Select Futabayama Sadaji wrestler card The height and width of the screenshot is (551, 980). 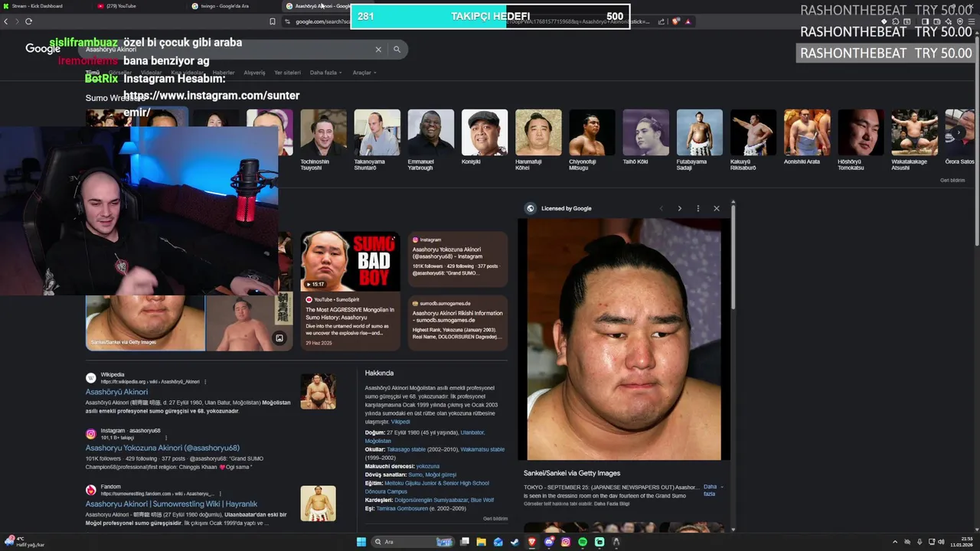pos(699,140)
